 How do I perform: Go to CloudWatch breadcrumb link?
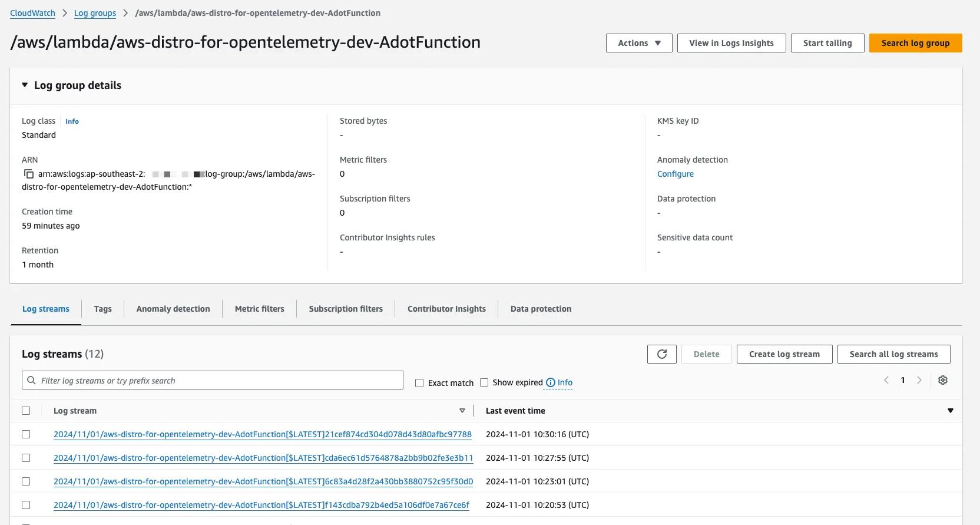click(32, 13)
